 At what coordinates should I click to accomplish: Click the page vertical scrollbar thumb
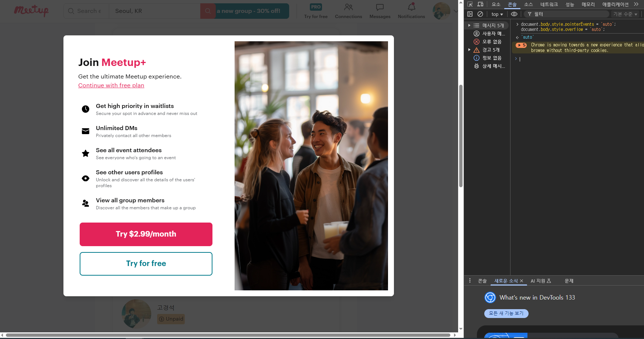pyautogui.click(x=461, y=136)
